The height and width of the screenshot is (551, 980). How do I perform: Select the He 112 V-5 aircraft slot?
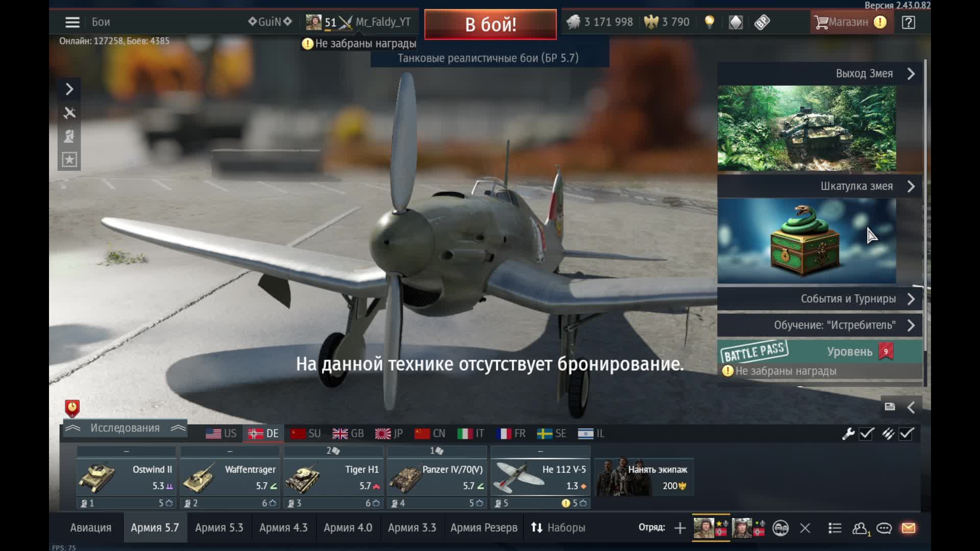541,478
